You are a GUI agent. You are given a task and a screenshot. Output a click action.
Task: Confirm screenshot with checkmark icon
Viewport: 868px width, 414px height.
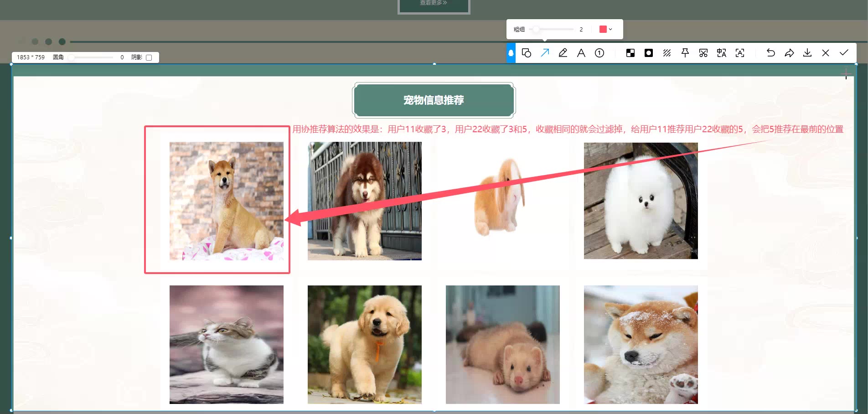tap(844, 53)
